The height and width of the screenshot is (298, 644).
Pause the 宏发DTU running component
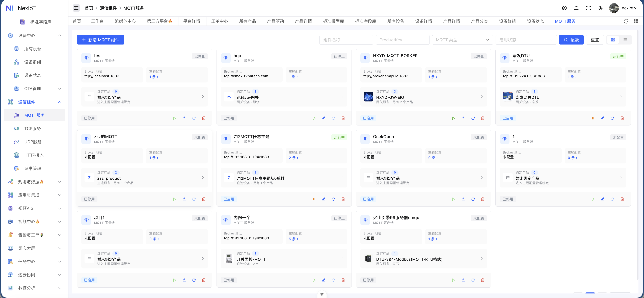pos(593,118)
